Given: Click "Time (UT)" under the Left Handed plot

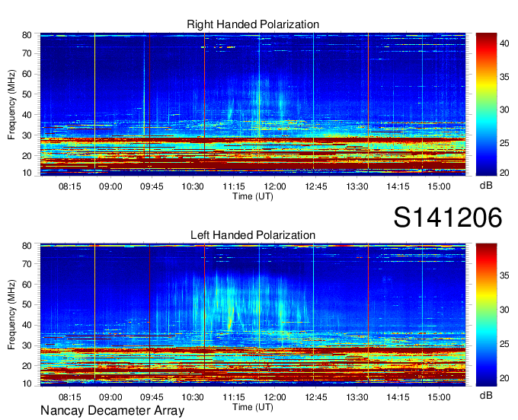Looking at the screenshot, I should click(x=253, y=407).
